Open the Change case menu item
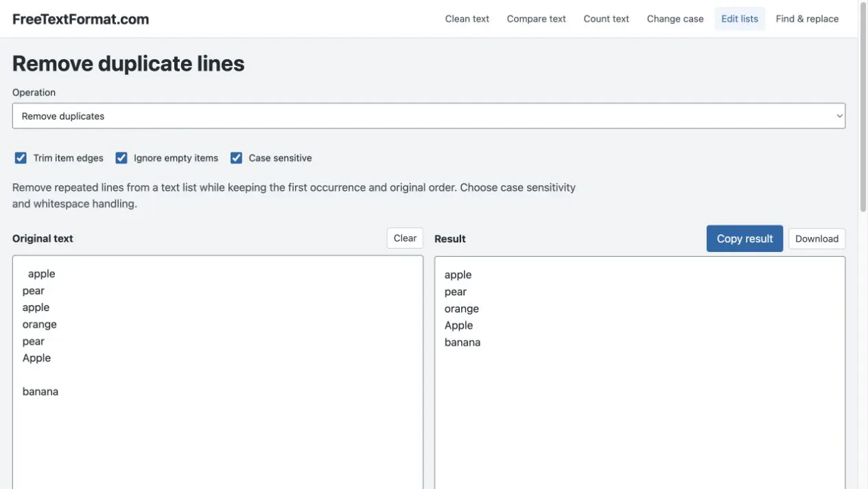 click(x=675, y=19)
